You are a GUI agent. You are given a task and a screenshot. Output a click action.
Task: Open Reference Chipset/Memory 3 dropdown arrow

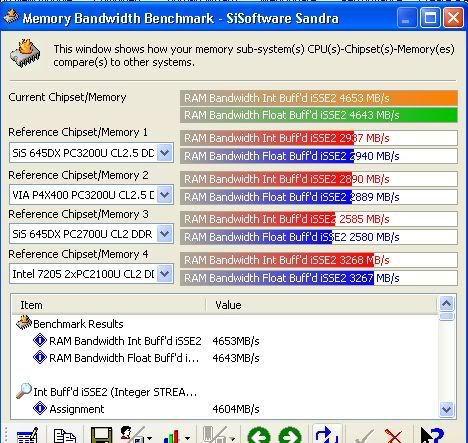pos(164,234)
